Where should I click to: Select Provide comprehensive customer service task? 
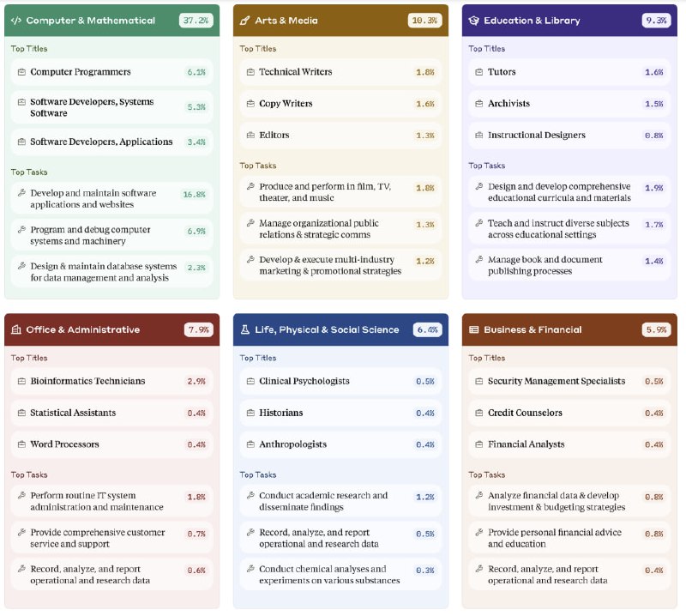click(x=112, y=538)
